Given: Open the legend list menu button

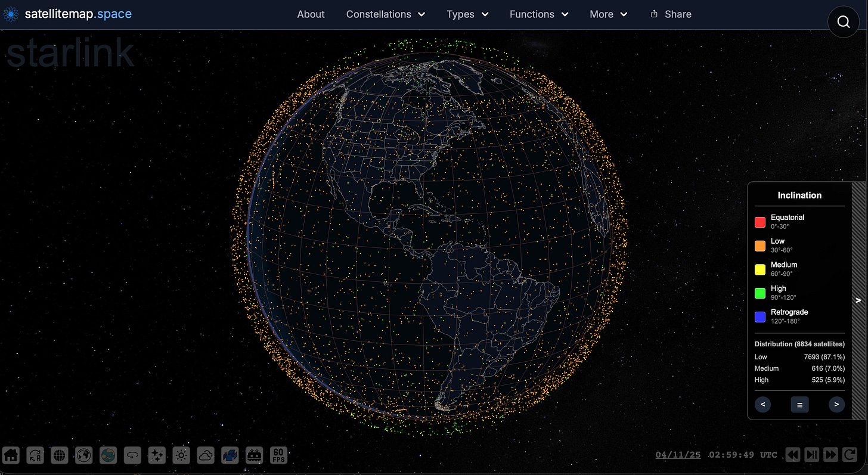Looking at the screenshot, I should click(x=799, y=404).
